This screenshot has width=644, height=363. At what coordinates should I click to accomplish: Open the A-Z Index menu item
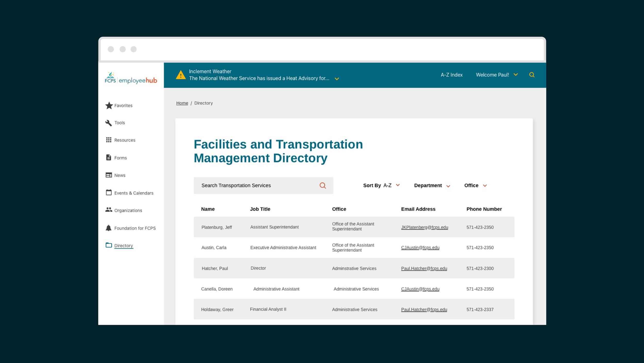pyautogui.click(x=451, y=75)
